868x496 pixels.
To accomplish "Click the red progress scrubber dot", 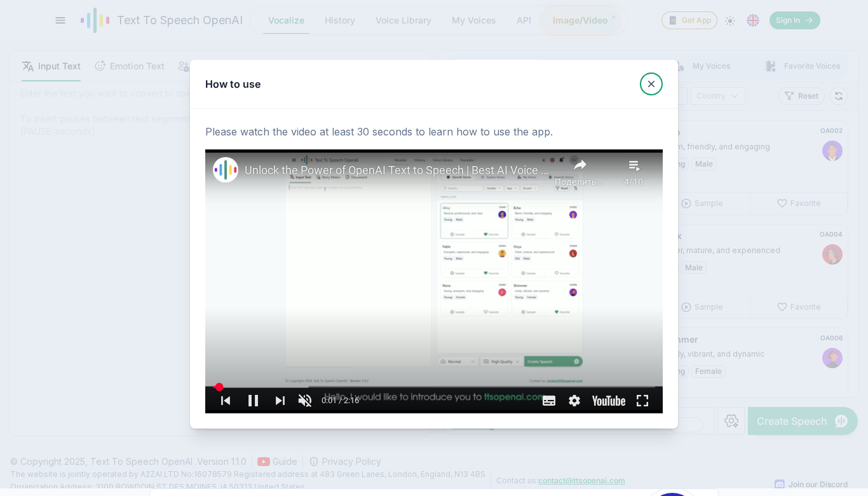I will 219,387.
